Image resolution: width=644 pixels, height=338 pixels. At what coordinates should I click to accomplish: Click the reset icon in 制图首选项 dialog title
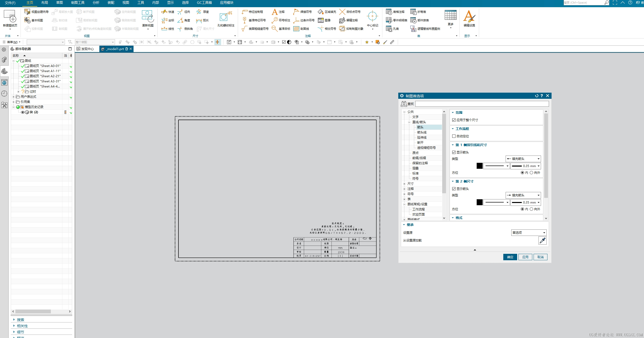pyautogui.click(x=536, y=96)
